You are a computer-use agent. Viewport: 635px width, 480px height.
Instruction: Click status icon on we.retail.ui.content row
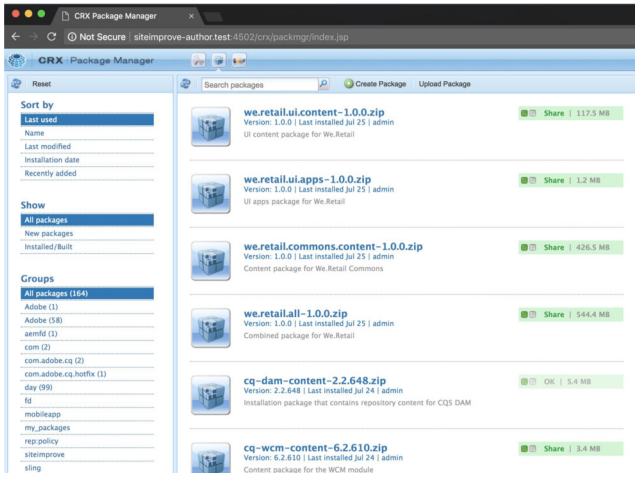(528, 113)
